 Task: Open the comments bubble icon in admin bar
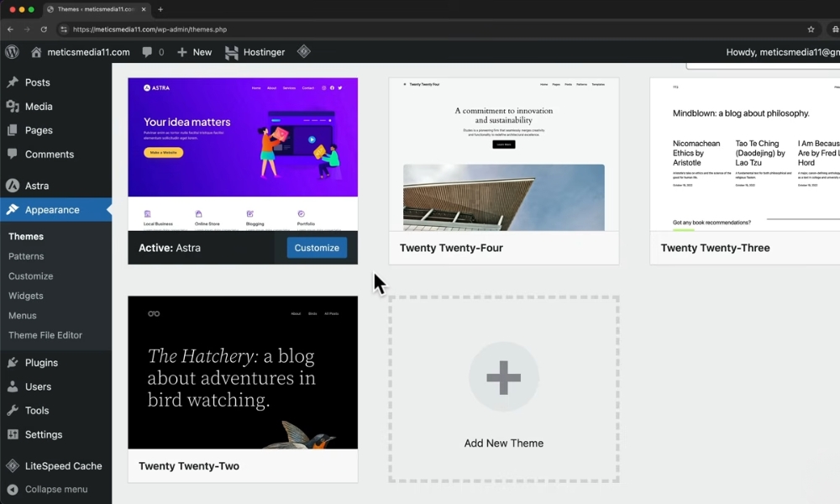pos(148,52)
